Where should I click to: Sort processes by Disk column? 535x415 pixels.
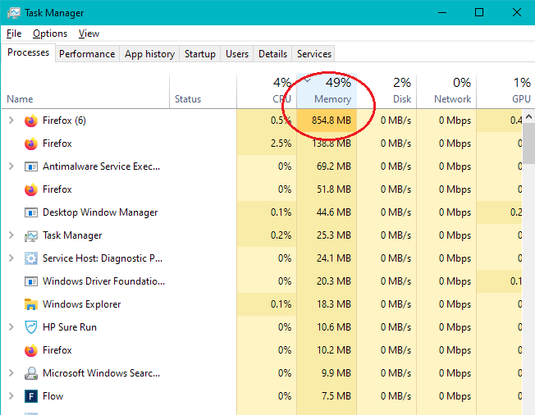tap(387, 91)
